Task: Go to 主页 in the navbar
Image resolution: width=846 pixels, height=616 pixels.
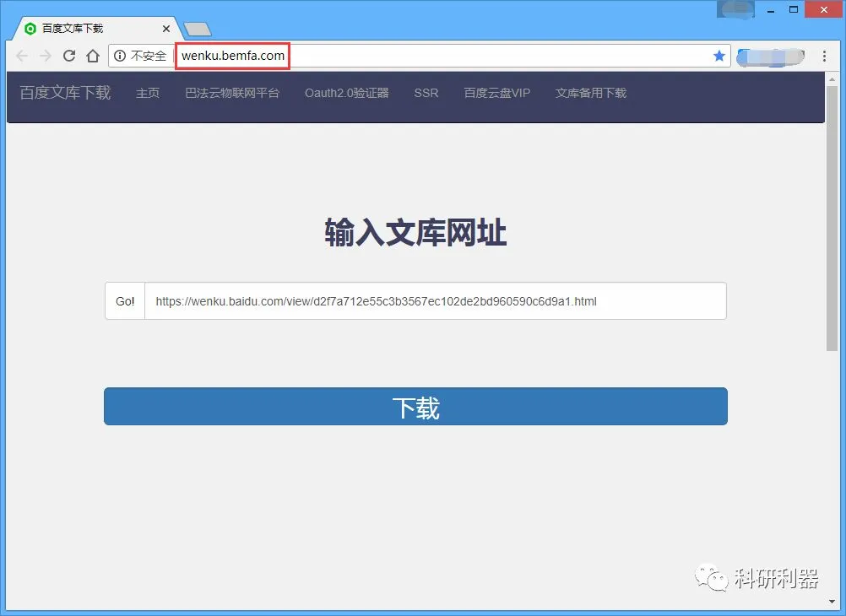Action: tap(147, 93)
